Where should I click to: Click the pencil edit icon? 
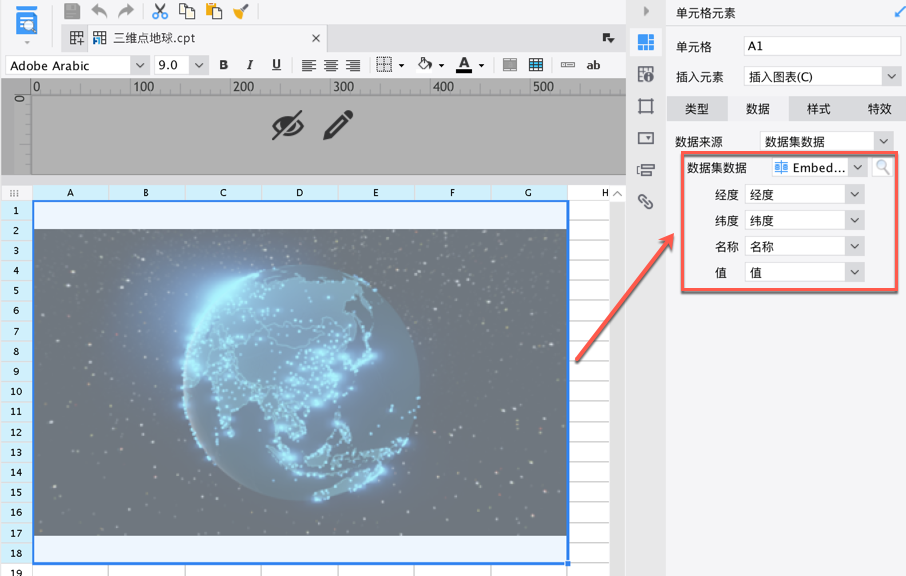click(338, 125)
